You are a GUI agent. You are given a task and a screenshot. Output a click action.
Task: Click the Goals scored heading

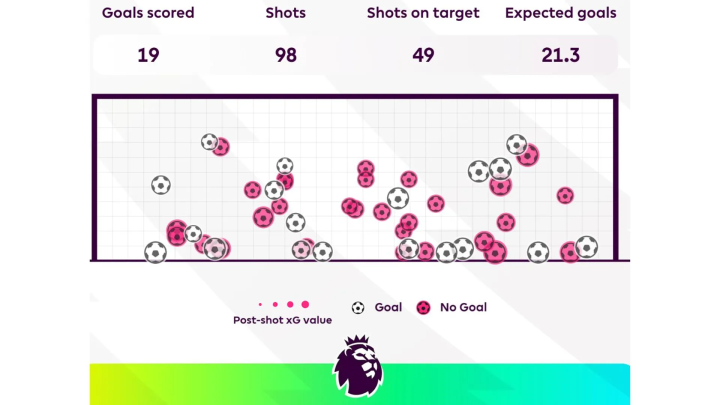click(148, 14)
